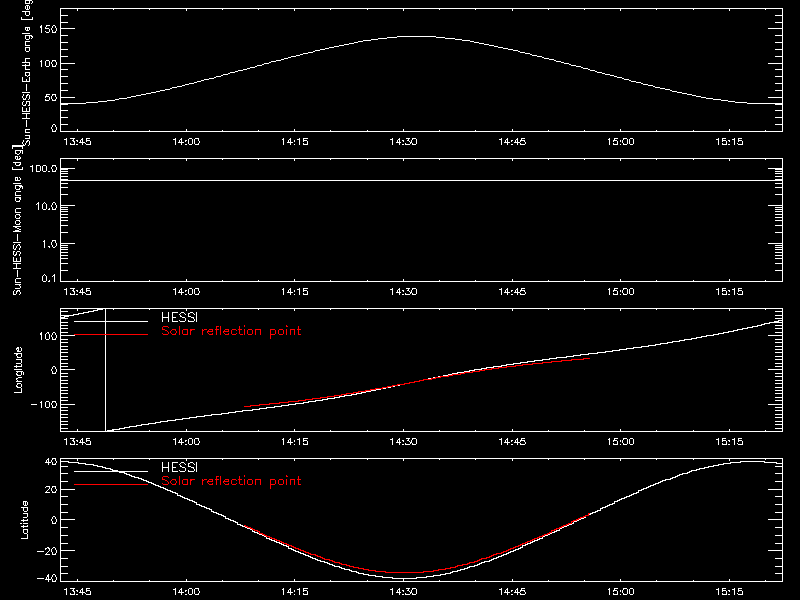Click the 10.0 tick on Sun-HESSI-Moon angle axis
The height and width of the screenshot is (600, 800).
coord(46,206)
